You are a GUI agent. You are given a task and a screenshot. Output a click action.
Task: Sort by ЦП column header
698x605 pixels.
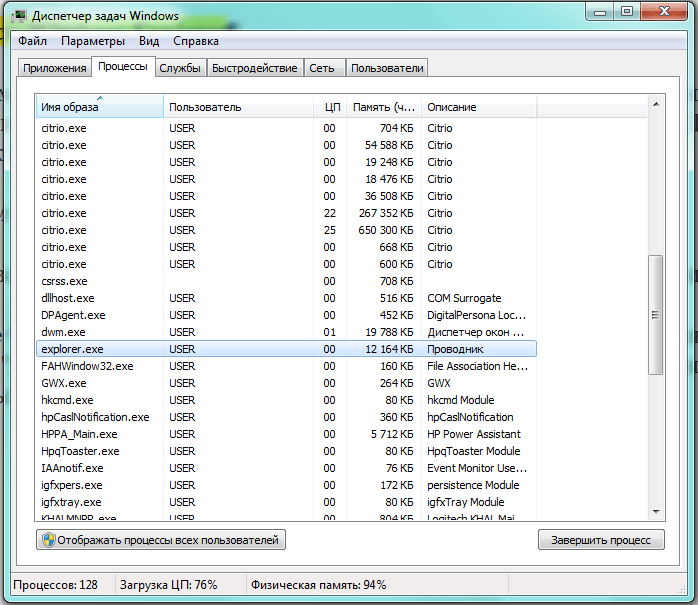tap(330, 107)
